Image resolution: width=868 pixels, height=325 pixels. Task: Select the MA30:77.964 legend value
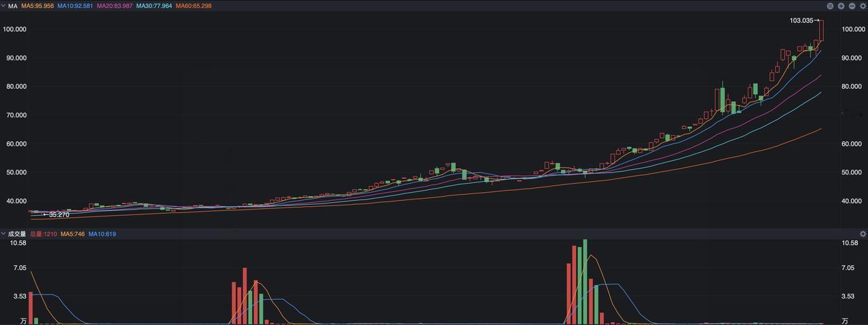(154, 5)
